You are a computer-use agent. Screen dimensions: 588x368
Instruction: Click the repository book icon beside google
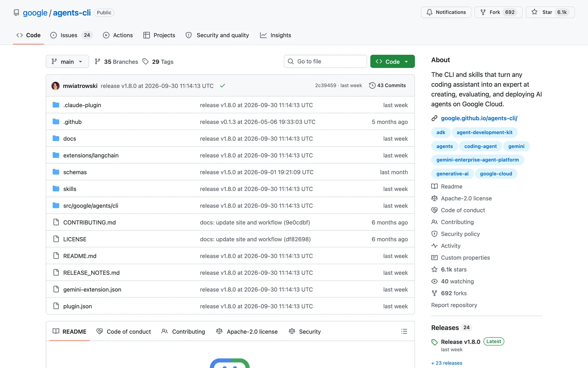(x=16, y=13)
